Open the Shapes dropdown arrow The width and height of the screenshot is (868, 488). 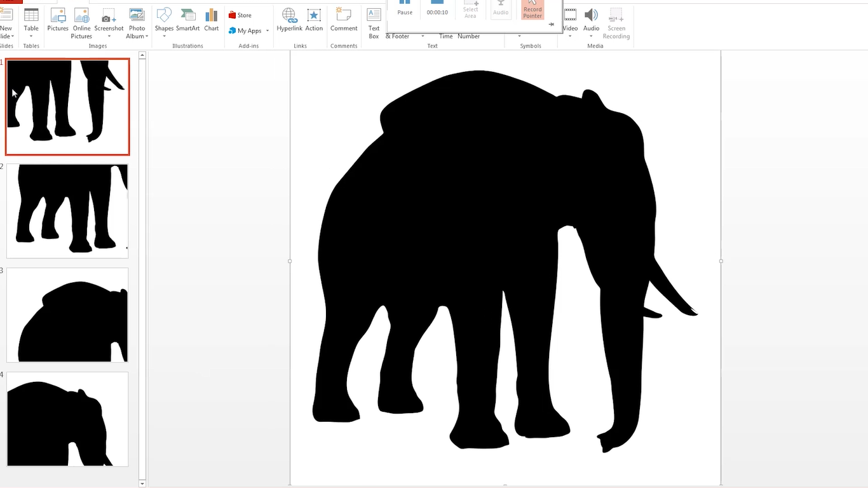click(164, 37)
